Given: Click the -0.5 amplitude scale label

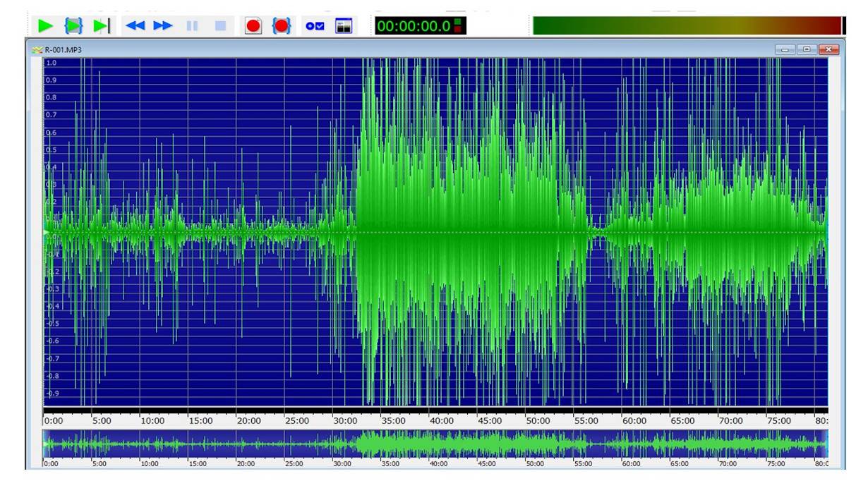Looking at the screenshot, I should (52, 323).
